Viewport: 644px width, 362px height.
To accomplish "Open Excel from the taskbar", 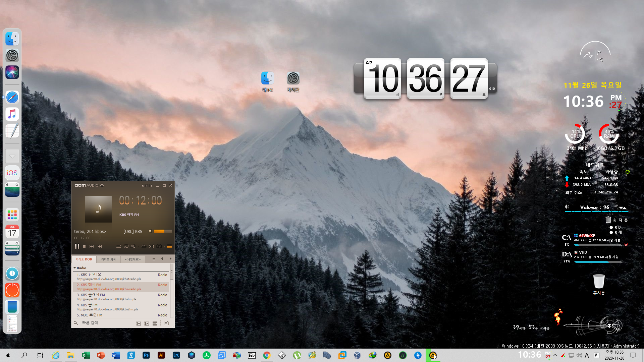I will point(86,355).
